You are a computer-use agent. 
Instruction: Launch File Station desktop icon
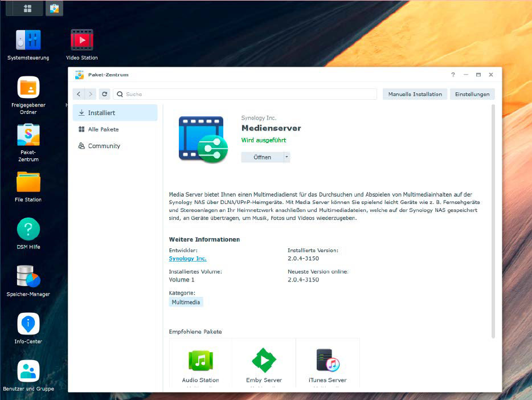28,186
